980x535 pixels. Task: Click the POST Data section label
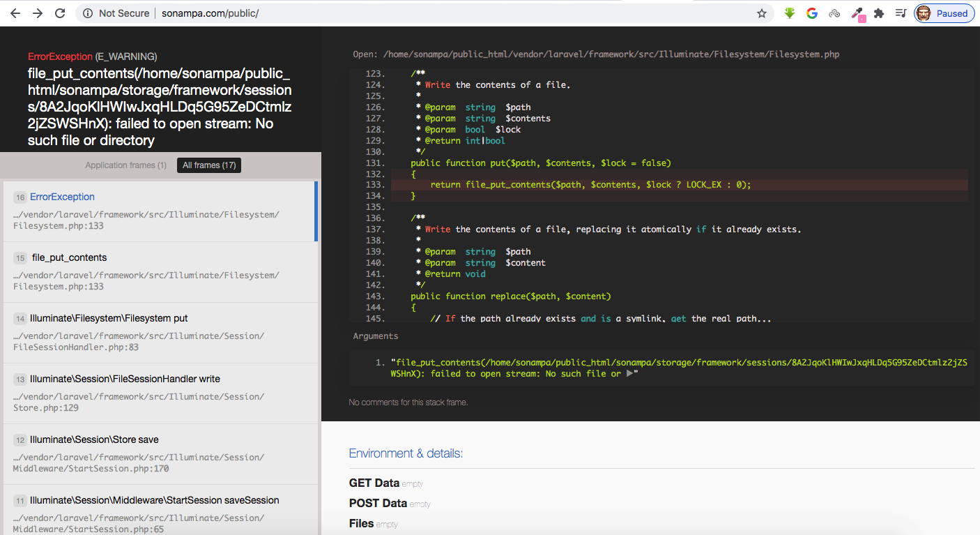coord(378,503)
